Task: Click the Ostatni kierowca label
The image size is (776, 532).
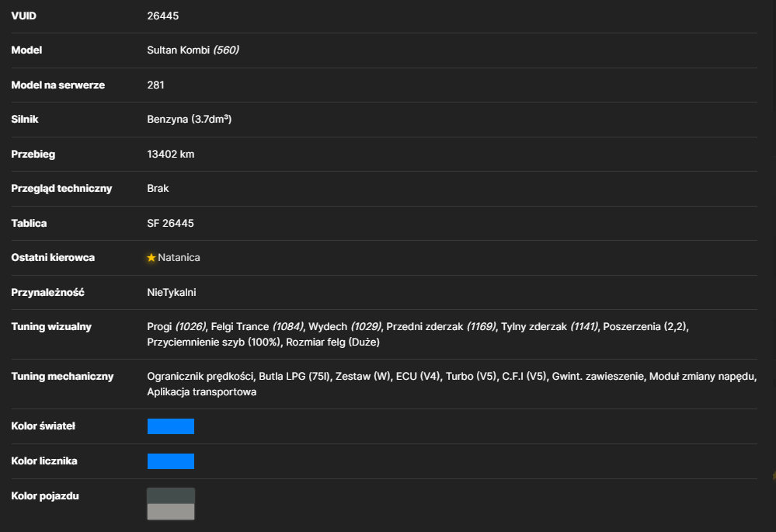Action: pyautogui.click(x=53, y=257)
